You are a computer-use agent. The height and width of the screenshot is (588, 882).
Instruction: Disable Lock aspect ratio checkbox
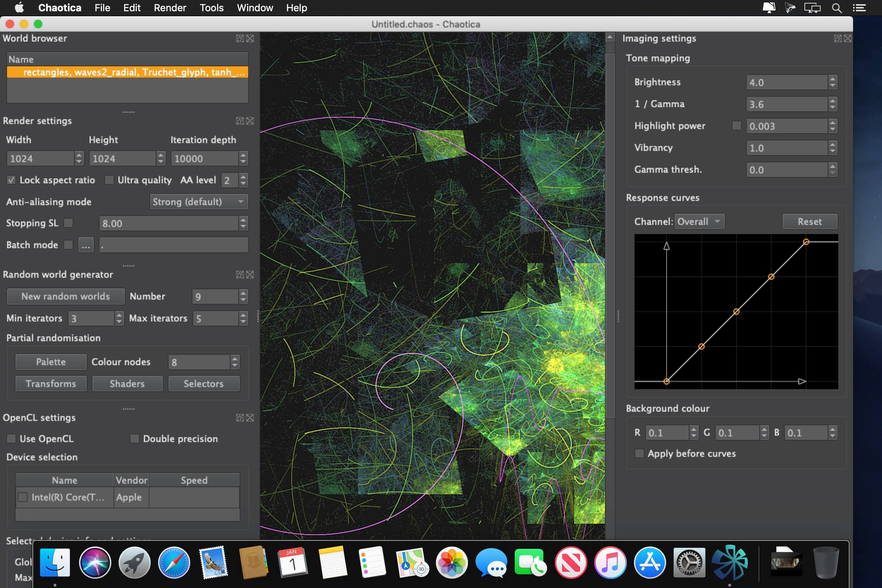11,180
